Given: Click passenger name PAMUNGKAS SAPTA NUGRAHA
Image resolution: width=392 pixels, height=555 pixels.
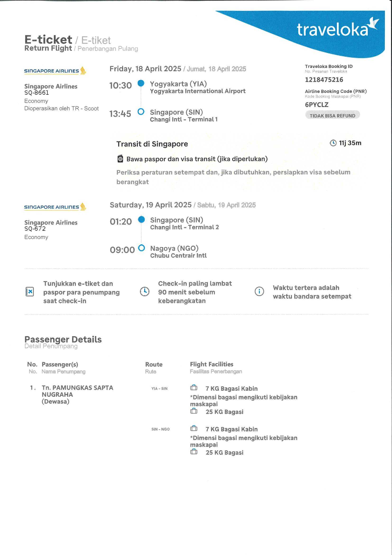Looking at the screenshot, I should (77, 391).
